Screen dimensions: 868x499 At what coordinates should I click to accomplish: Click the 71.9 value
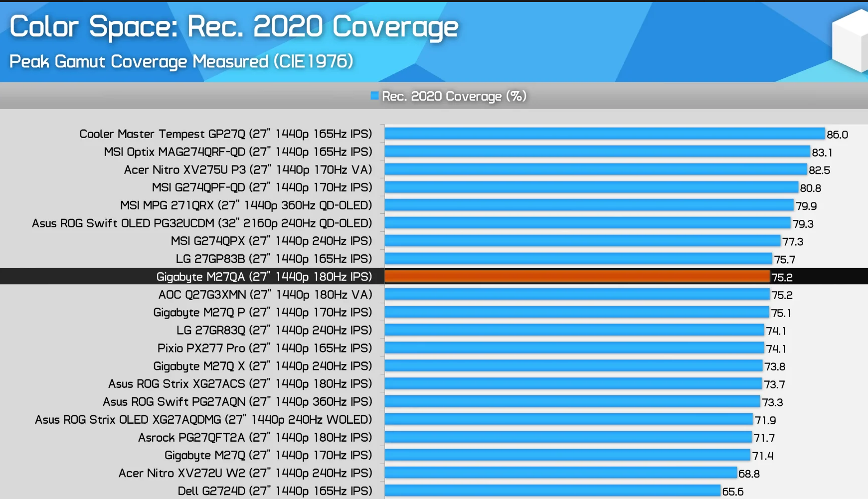pyautogui.click(x=765, y=420)
